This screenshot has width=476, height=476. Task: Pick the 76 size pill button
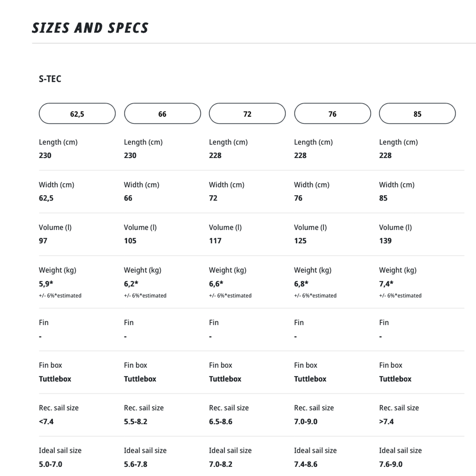(332, 113)
